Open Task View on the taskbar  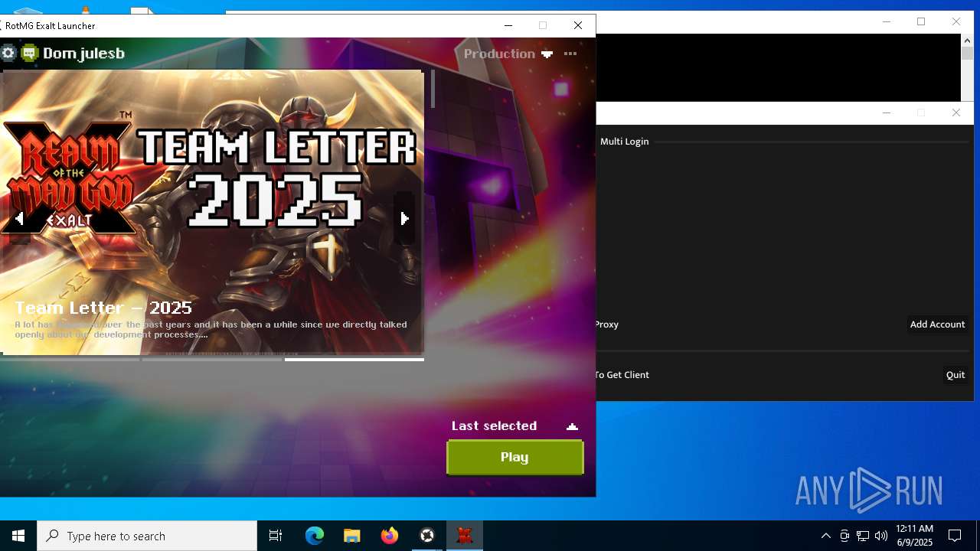click(276, 536)
